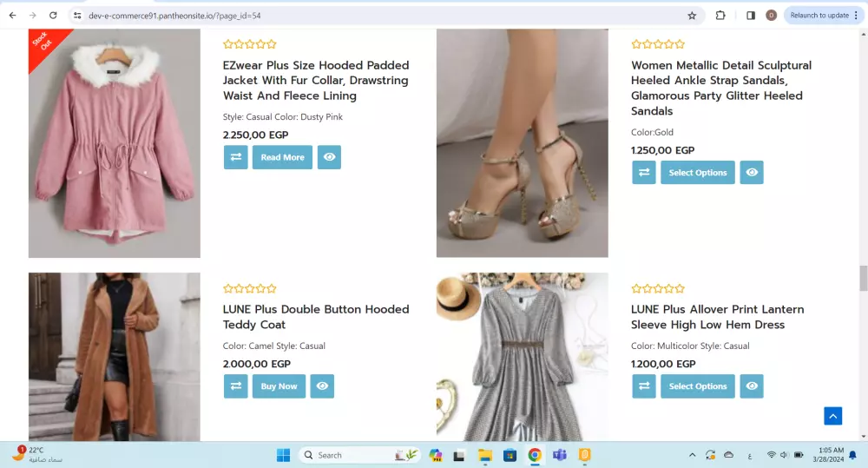The height and width of the screenshot is (468, 868).
Task: View site information icon in address bar
Action: [x=77, y=16]
